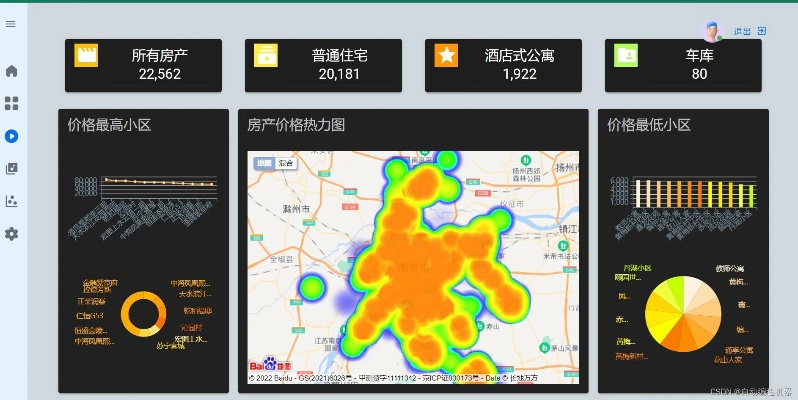Click the 丹湖小区 pie label

pos(638,268)
